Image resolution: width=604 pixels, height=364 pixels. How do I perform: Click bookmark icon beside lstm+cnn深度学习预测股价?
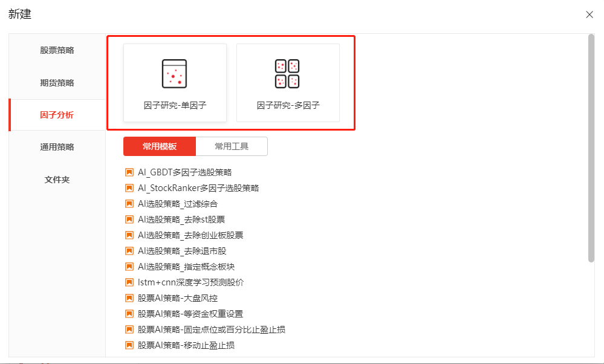pos(129,282)
